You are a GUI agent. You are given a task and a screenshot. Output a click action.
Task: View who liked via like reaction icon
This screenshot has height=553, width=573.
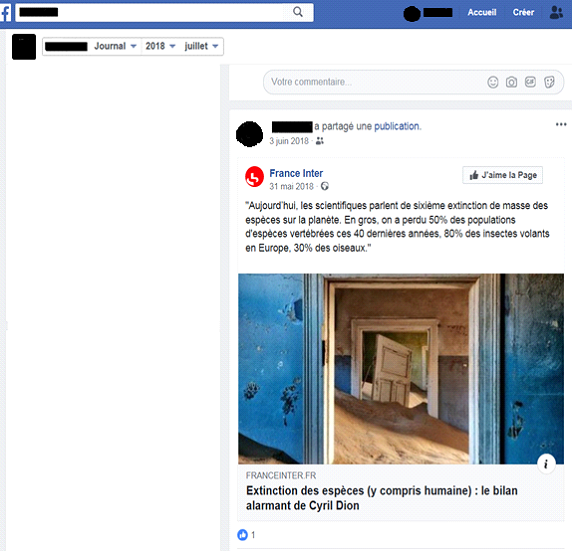pyautogui.click(x=242, y=535)
